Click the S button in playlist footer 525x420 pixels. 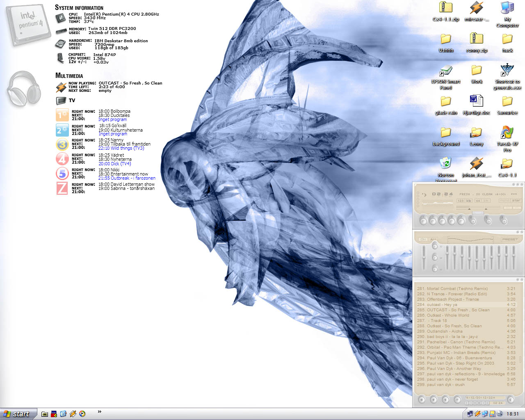[446, 400]
